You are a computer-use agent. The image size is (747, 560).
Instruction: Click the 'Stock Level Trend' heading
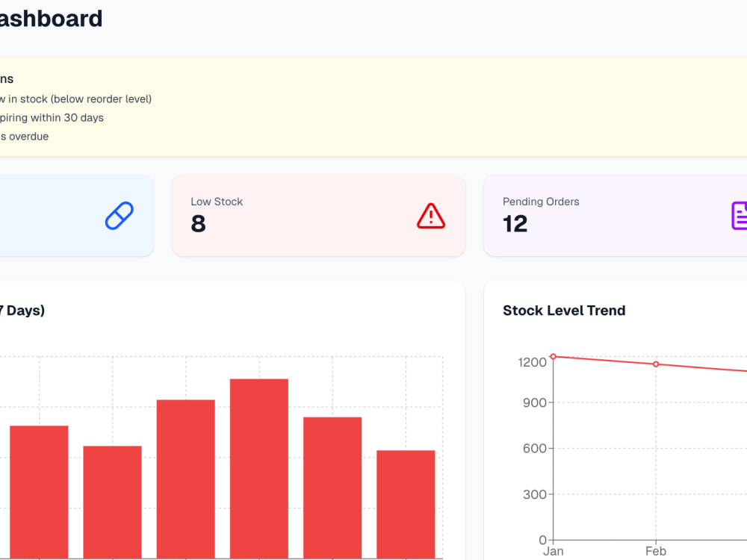pos(564,311)
